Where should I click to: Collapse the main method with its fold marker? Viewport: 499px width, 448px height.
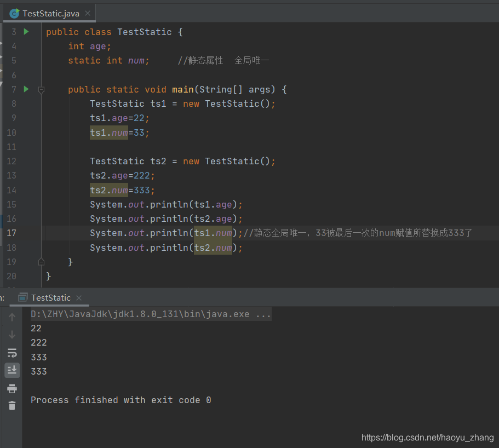[41, 90]
